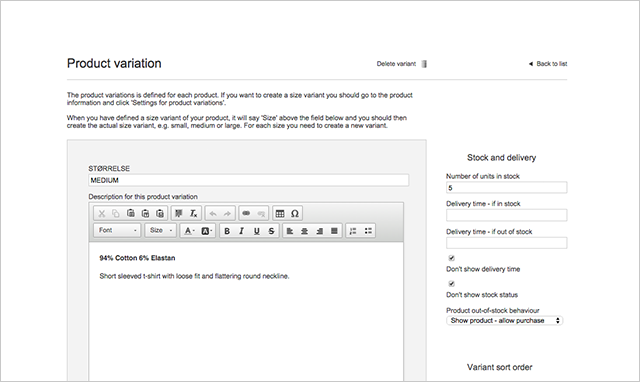Open the special character Omega icon
The width and height of the screenshot is (640, 382).
pos(295,213)
